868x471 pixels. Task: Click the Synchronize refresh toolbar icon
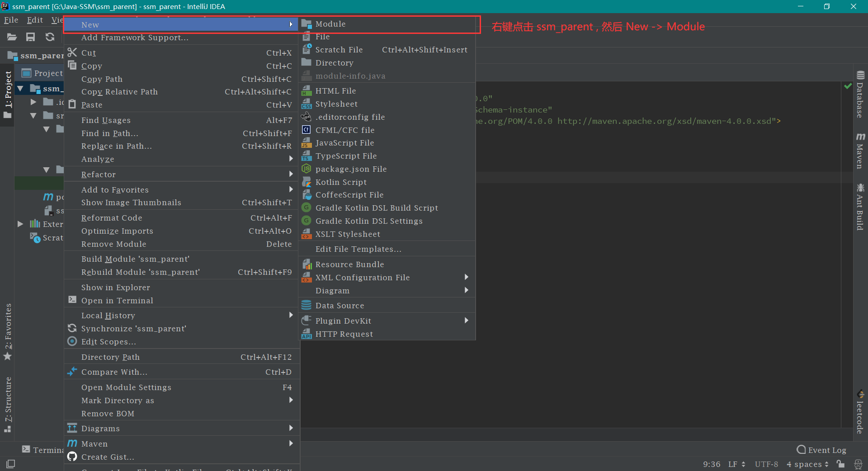click(50, 37)
